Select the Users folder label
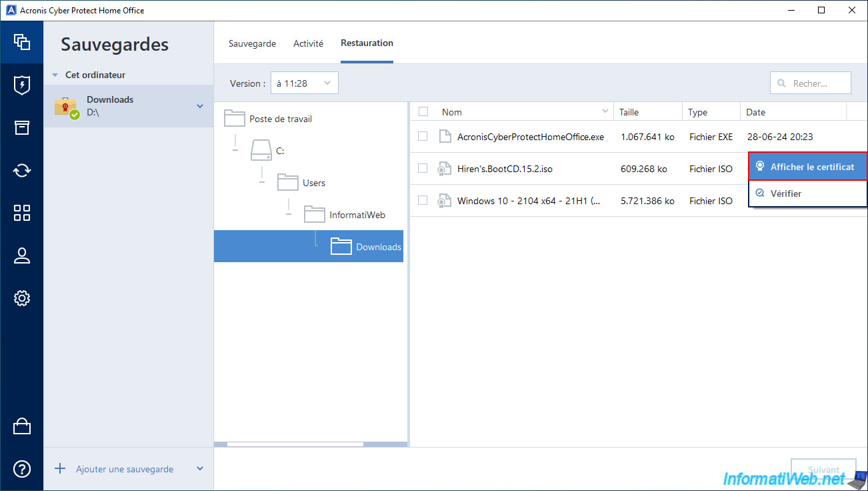868x491 pixels. click(314, 183)
